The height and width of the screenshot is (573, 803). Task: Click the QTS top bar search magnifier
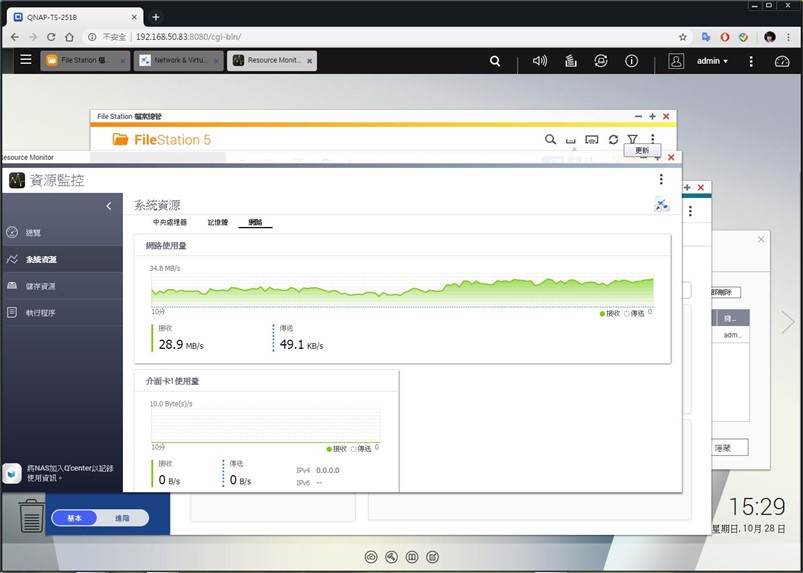(x=495, y=61)
